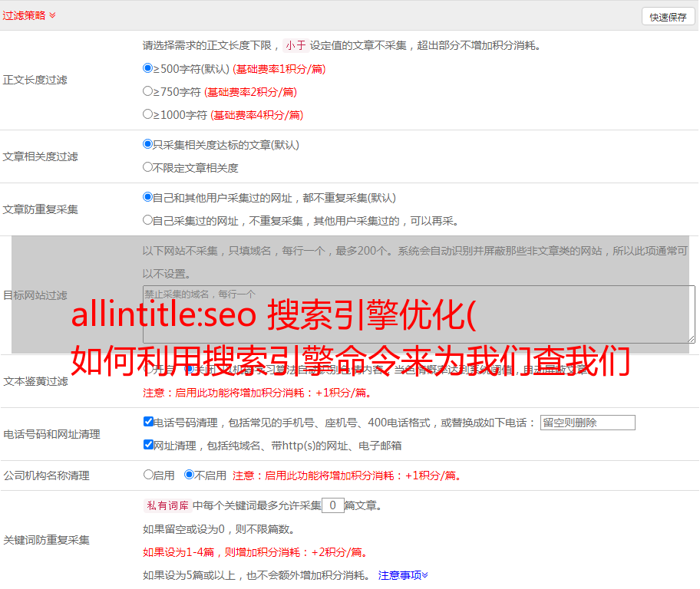Click the 公司机构名称清理 row label
Image resolution: width=700 pixels, height=589 pixels.
[x=46, y=475]
